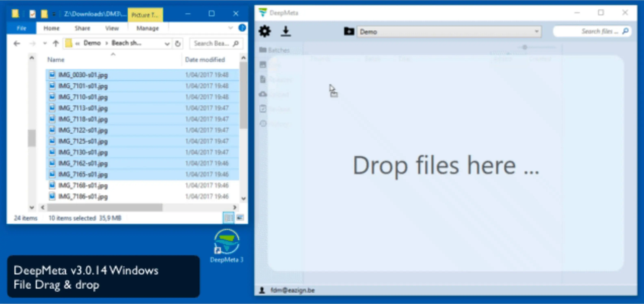This screenshot has height=304, width=644.
Task: Open Explorer help question mark icon
Action: click(x=242, y=28)
